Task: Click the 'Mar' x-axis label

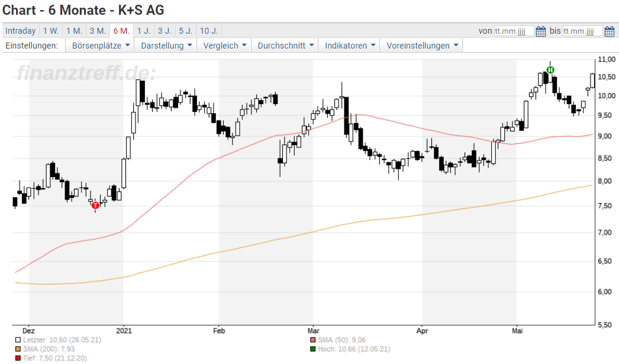Action: (314, 331)
